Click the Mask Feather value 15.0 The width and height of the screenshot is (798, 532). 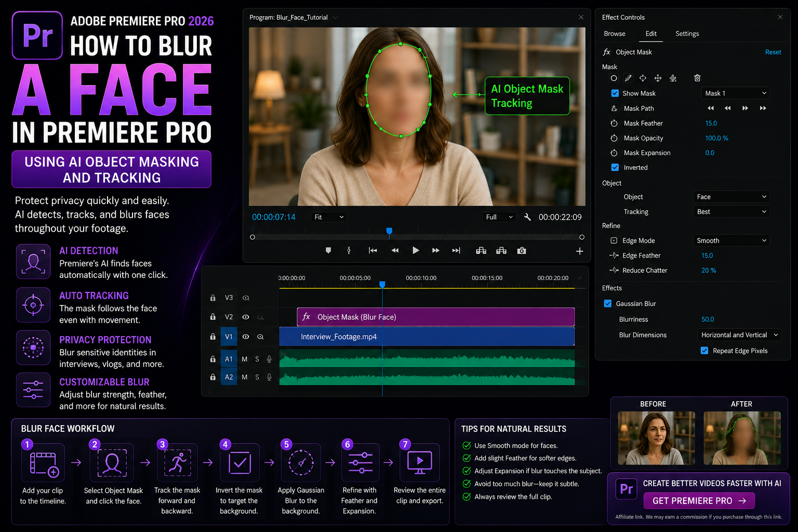tap(711, 123)
